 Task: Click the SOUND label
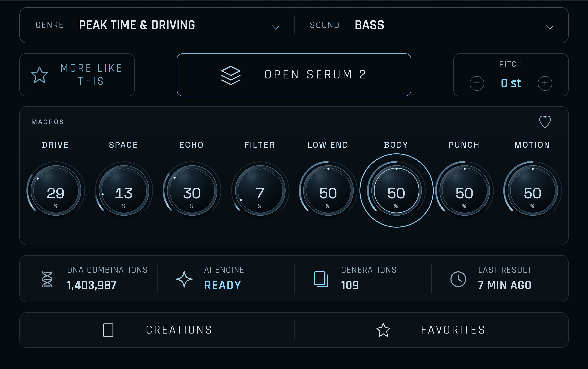click(325, 25)
